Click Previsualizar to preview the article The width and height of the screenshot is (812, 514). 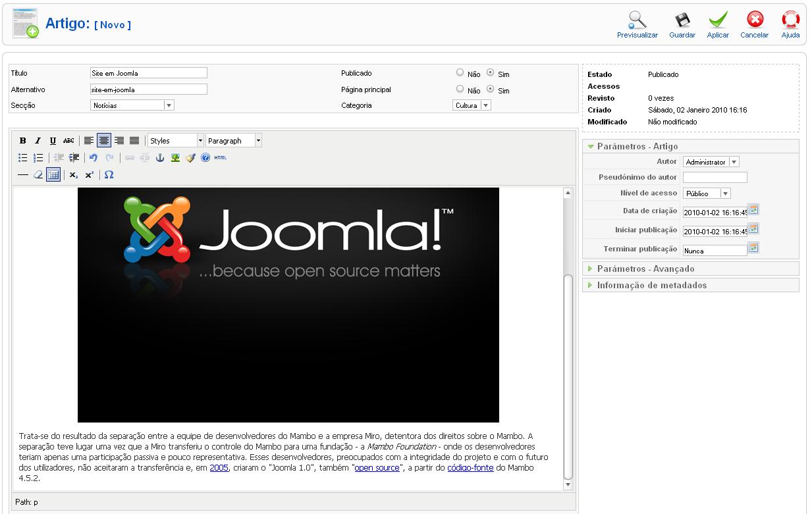coord(637,25)
